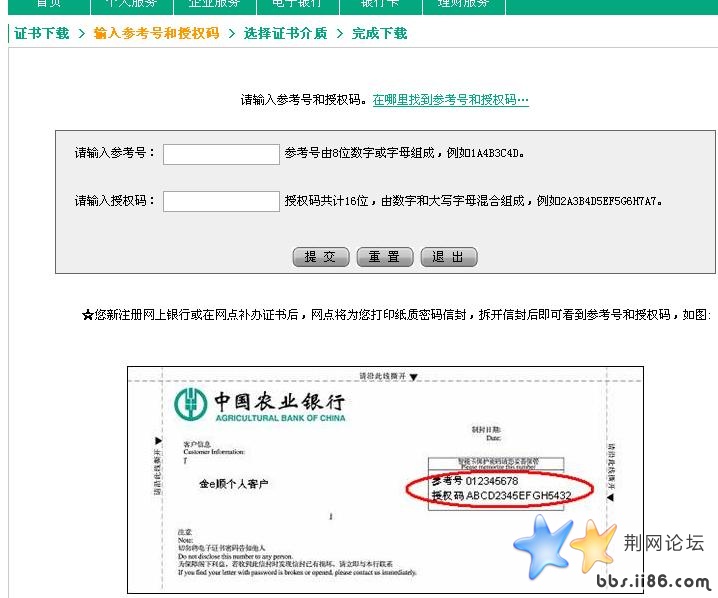This screenshot has height=598, width=718.
Task: Click the 提交 submit button
Action: pos(321,257)
